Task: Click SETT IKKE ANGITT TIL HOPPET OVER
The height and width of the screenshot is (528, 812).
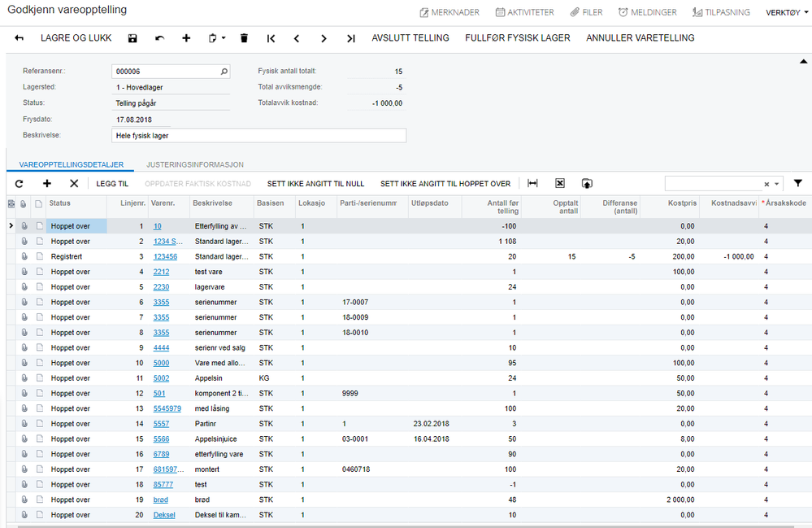Action: 445,184
